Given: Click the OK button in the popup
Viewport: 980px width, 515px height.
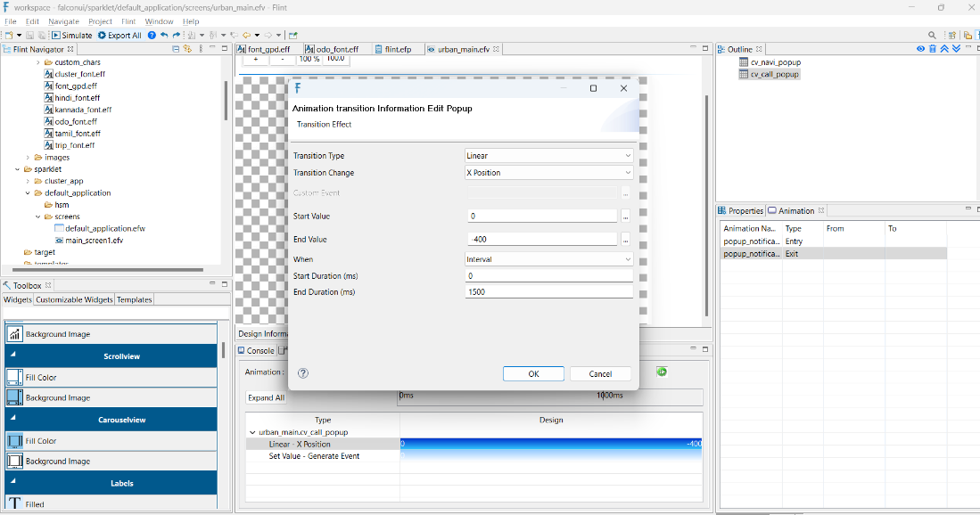Looking at the screenshot, I should [533, 373].
